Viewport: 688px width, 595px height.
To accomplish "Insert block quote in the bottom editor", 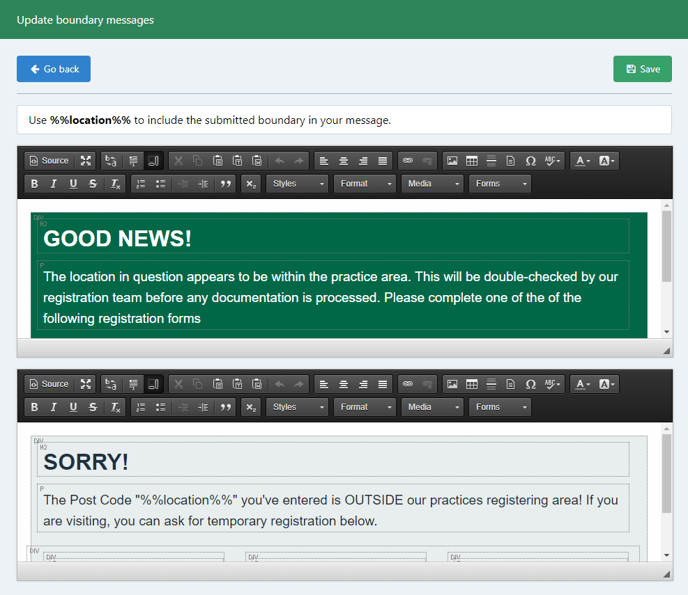I will 225,407.
